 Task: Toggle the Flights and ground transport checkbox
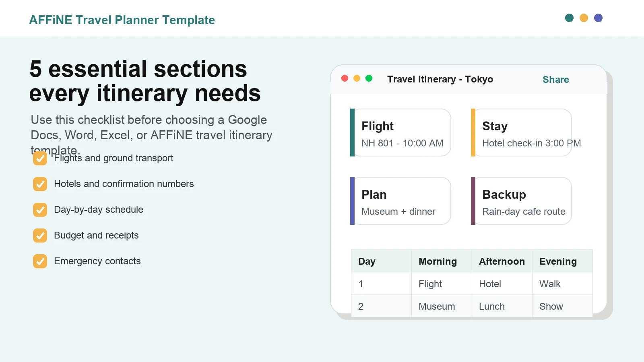[40, 158]
